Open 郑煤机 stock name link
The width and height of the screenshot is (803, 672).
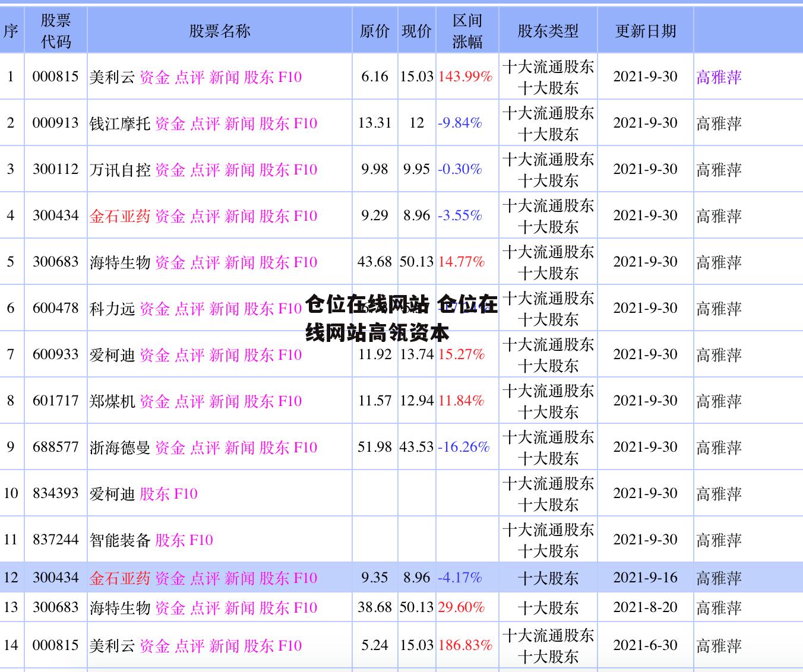(112, 401)
